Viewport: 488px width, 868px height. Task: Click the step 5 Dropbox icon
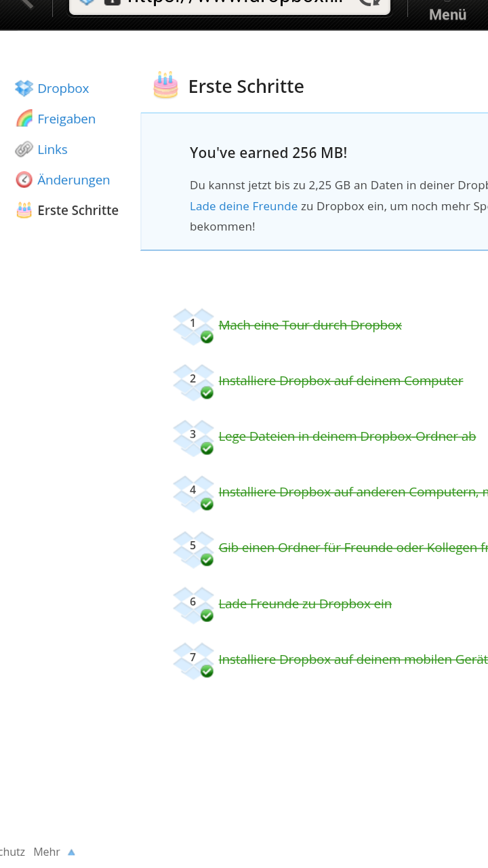click(194, 549)
